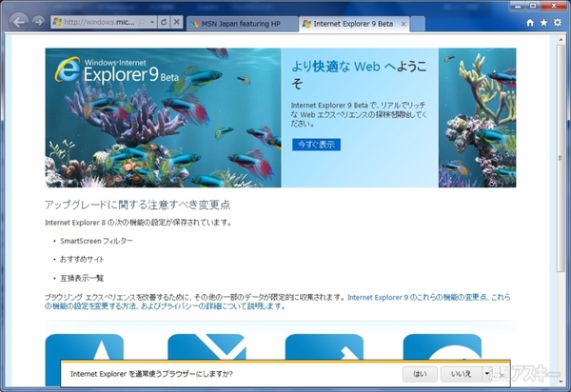571x392 pixels.
Task: Expand the dropdown arrow beside いいえ
Action: [x=486, y=374]
